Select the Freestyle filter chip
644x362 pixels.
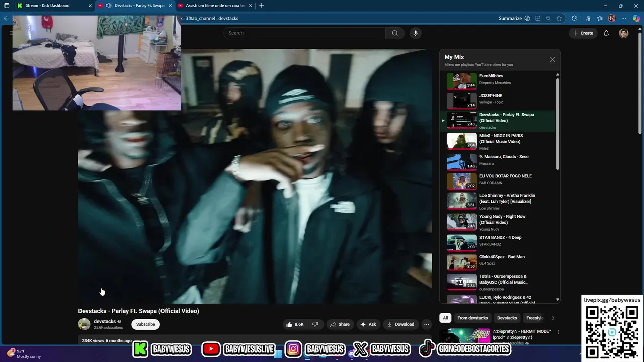534,318
